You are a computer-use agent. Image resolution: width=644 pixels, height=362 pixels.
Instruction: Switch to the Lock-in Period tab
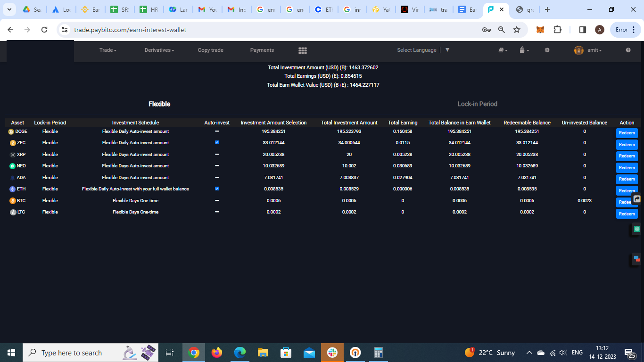coord(477,104)
